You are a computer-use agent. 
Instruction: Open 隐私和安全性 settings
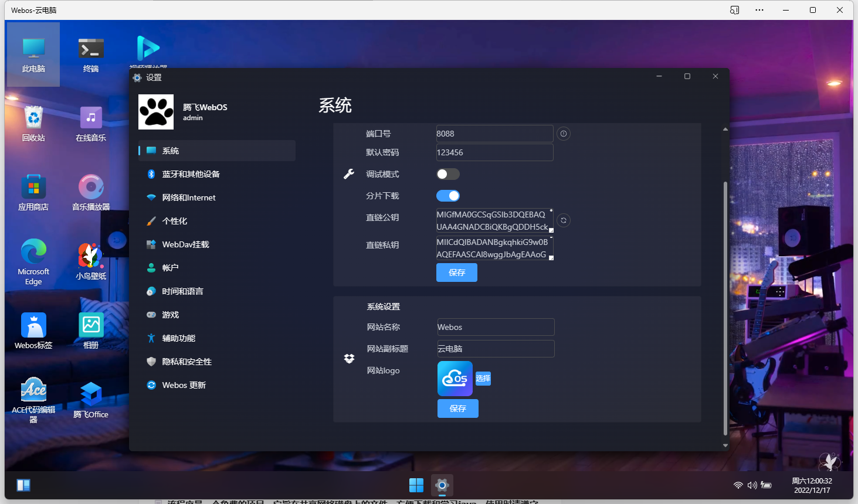coord(217,362)
